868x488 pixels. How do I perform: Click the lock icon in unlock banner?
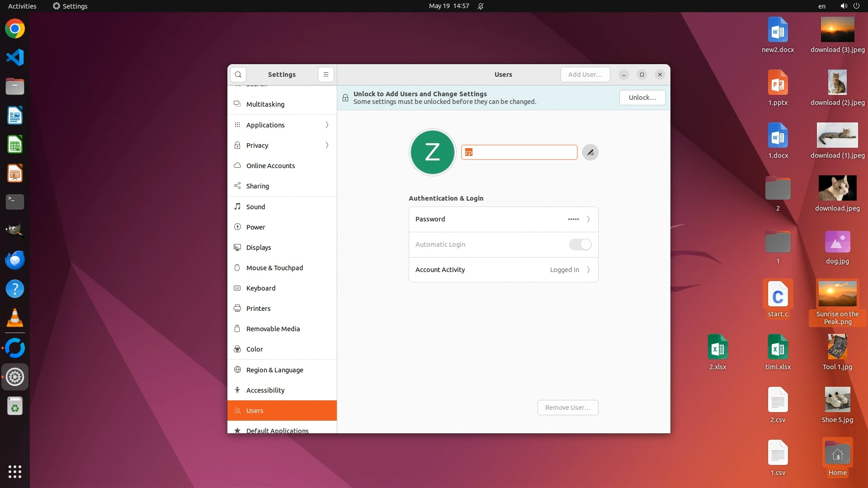pos(345,98)
